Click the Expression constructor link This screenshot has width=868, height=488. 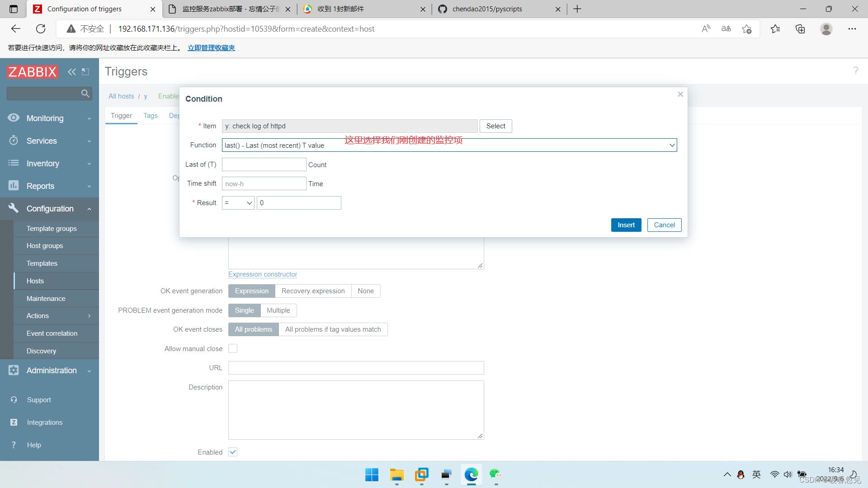263,274
